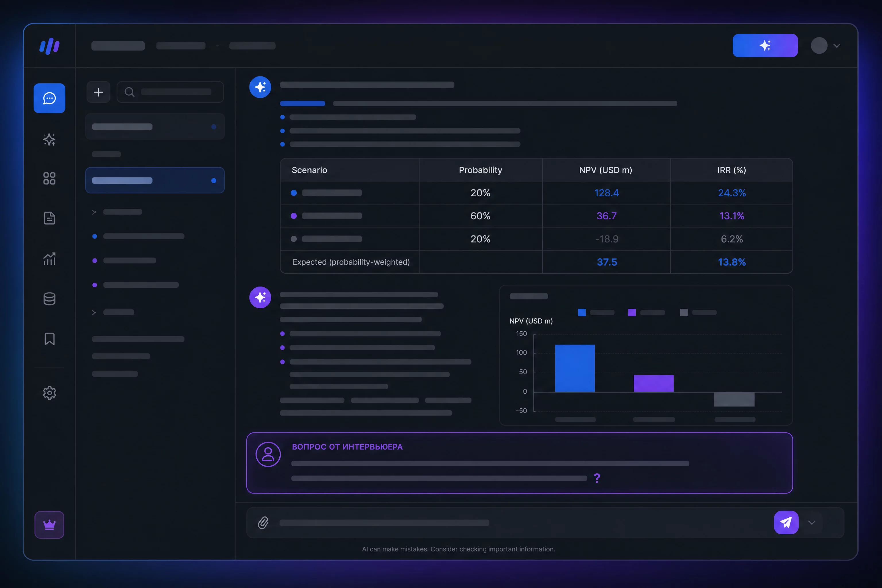Create new chat with plus button

pyautogui.click(x=98, y=92)
